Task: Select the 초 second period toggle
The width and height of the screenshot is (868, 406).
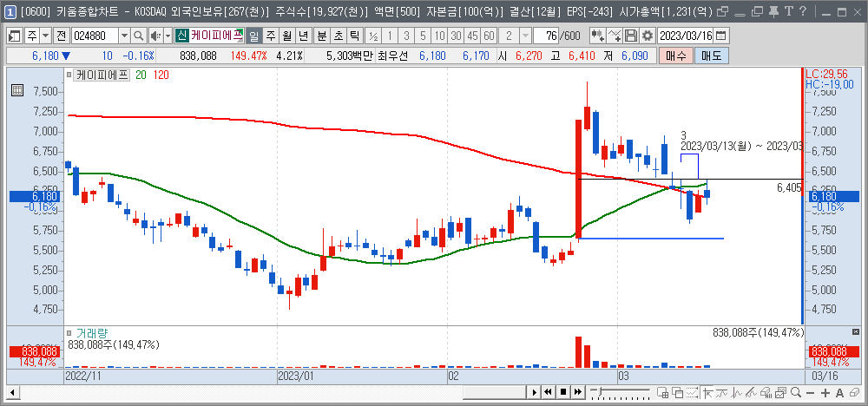Action: (x=339, y=36)
